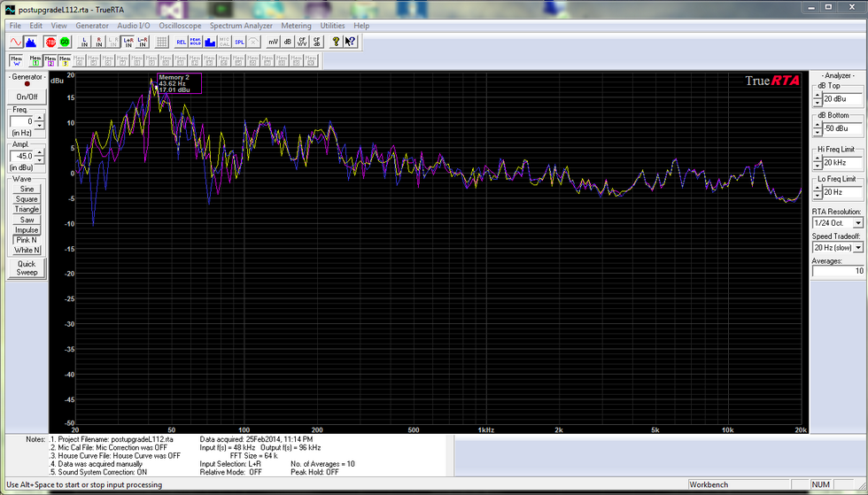Click the Mem W working memory button
The width and height of the screenshot is (868, 495).
[16, 60]
